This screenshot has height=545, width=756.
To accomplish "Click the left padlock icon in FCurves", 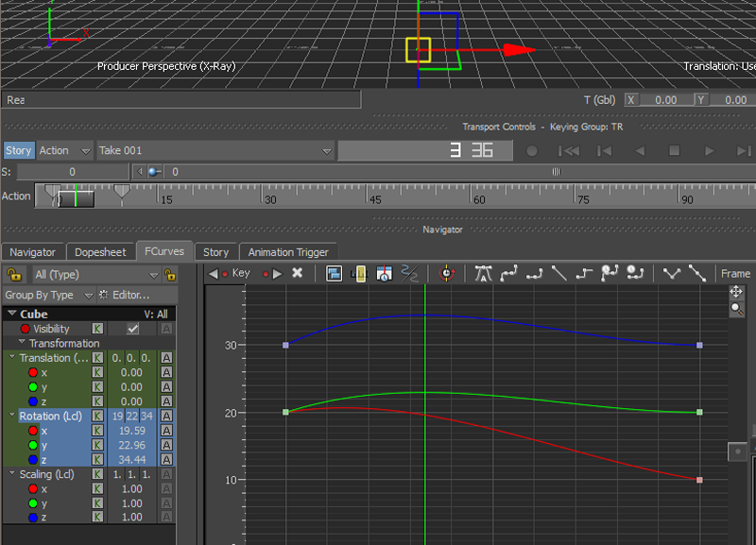I will click(14, 275).
